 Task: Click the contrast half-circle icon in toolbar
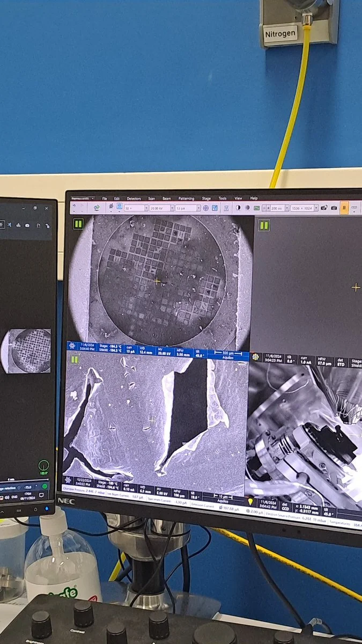click(x=238, y=208)
